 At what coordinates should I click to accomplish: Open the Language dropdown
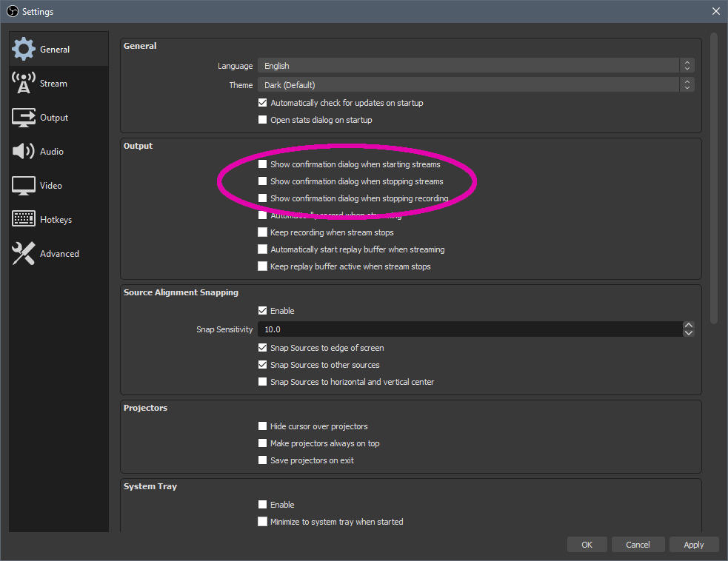point(474,65)
